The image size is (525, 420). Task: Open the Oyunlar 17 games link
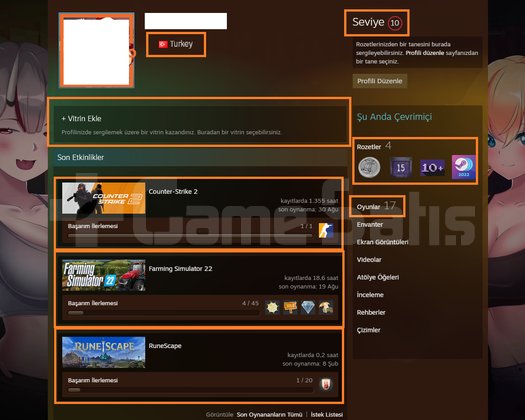(x=376, y=206)
